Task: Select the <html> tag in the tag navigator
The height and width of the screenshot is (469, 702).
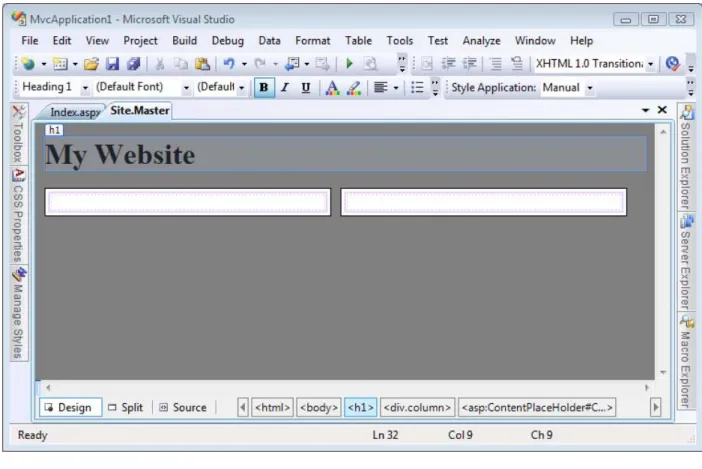Action: point(272,407)
